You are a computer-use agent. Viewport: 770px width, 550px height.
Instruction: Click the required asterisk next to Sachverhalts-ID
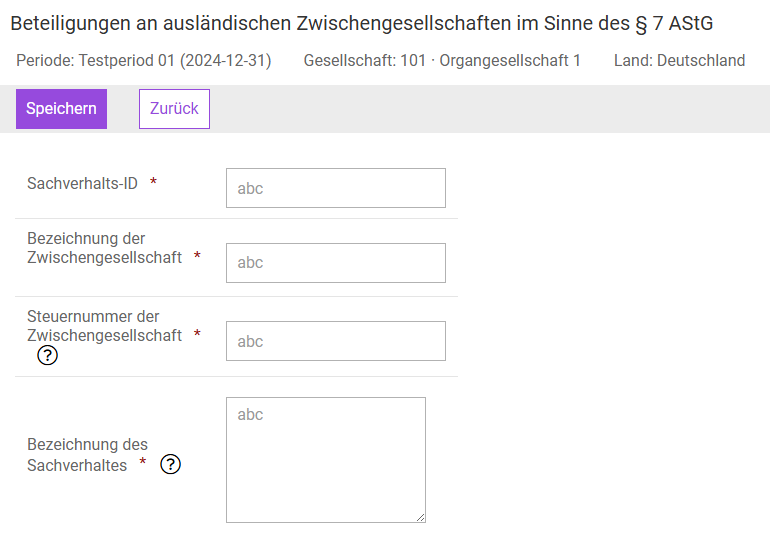coord(153,182)
